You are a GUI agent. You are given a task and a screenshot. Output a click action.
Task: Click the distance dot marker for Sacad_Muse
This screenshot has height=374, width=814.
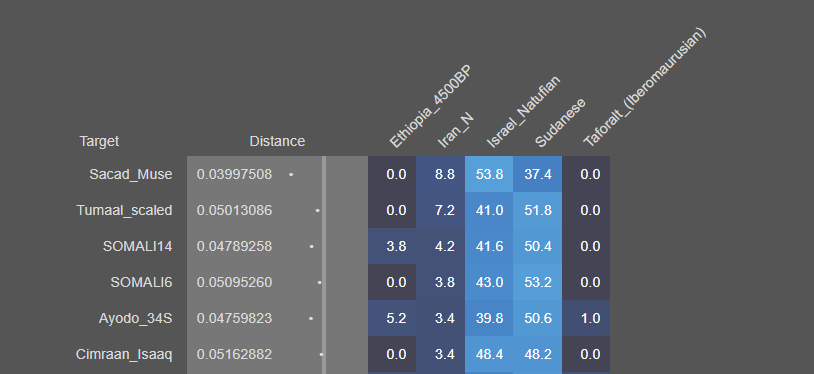click(x=291, y=175)
